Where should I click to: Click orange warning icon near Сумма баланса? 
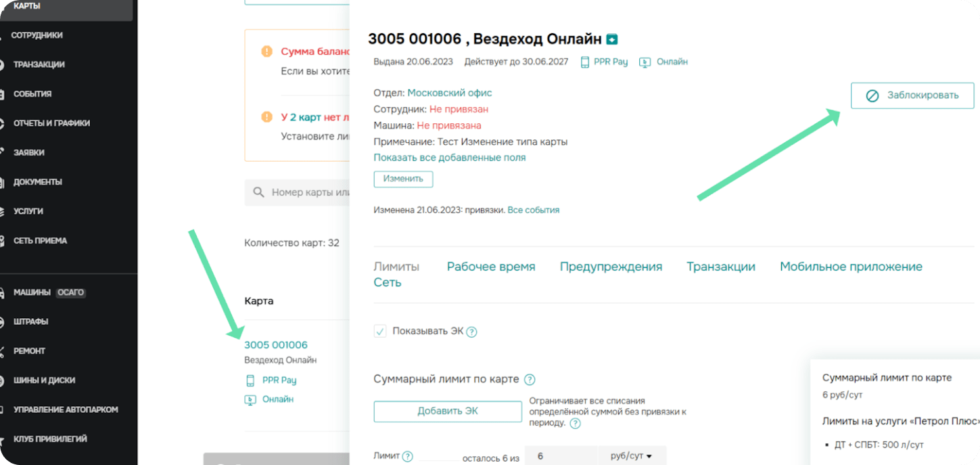[x=266, y=52]
